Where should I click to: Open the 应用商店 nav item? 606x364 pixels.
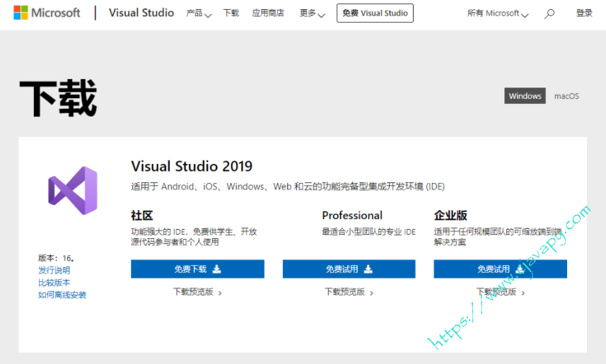click(x=268, y=13)
